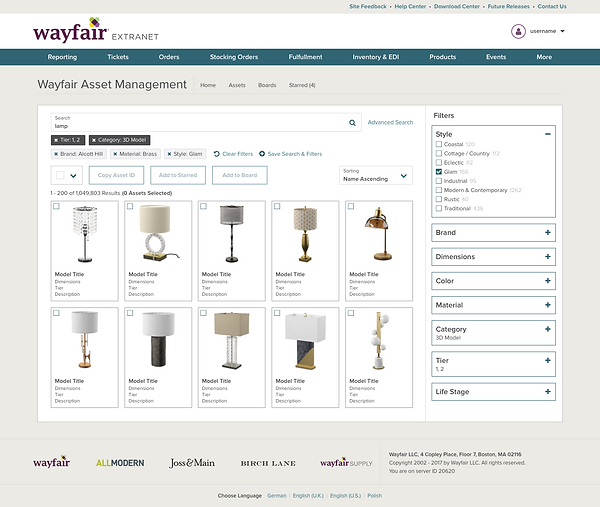Open the Advanced Search link
600x507 pixels.
pyautogui.click(x=390, y=122)
